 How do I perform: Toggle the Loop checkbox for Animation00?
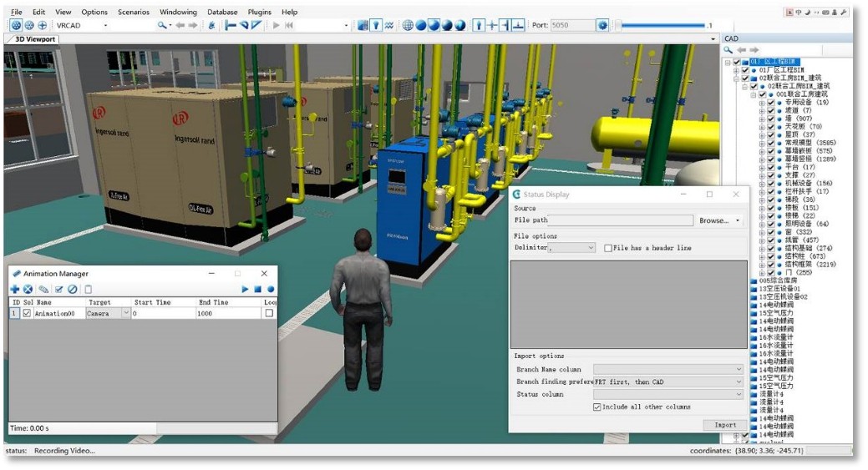coord(269,313)
